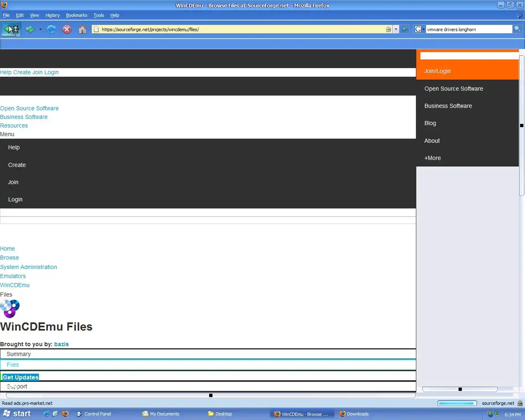Open the View menu
Image resolution: width=525 pixels, height=420 pixels.
pos(34,15)
